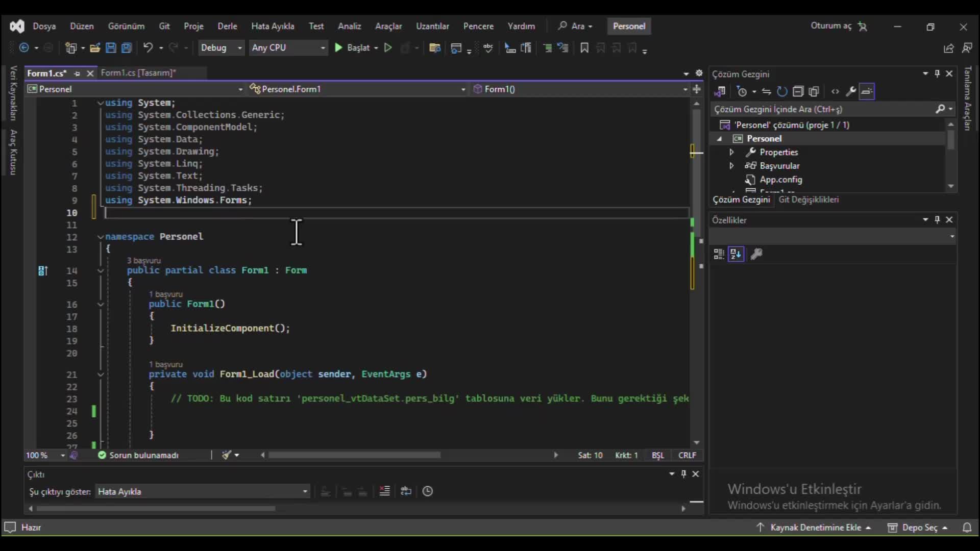
Task: Toggle auto-hide pin on Özellikler panel
Action: click(937, 219)
